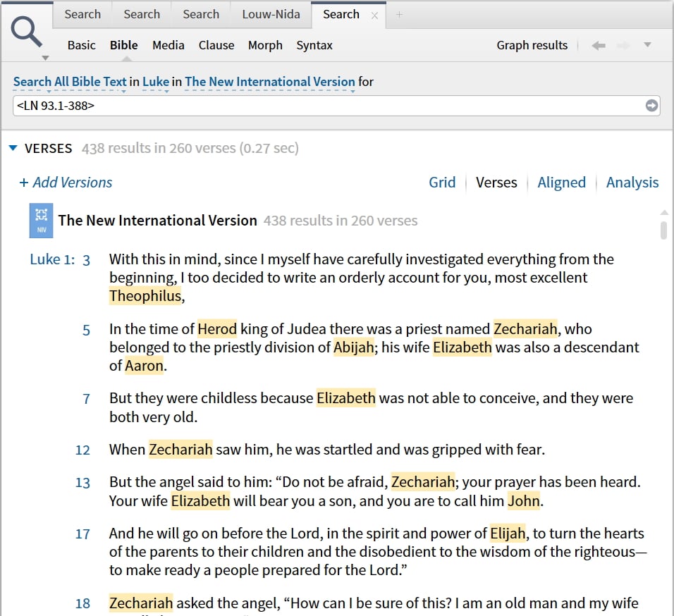Click highlighted Zechariah in verse 12

pos(180,450)
